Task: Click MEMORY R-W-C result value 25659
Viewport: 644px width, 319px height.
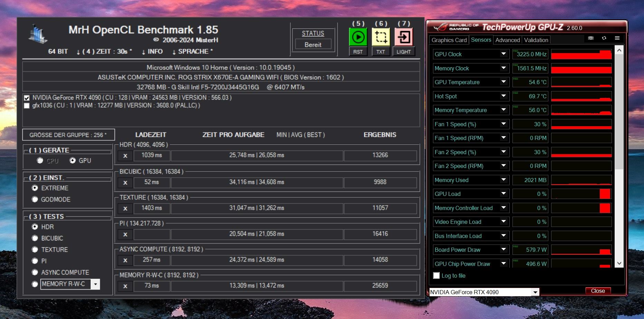Action: pos(380,286)
